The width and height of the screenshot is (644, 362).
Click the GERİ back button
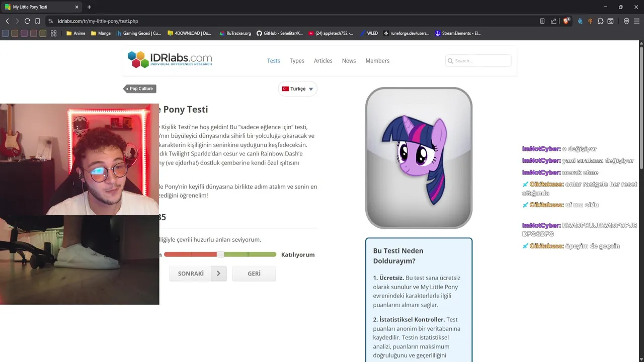pyautogui.click(x=254, y=274)
